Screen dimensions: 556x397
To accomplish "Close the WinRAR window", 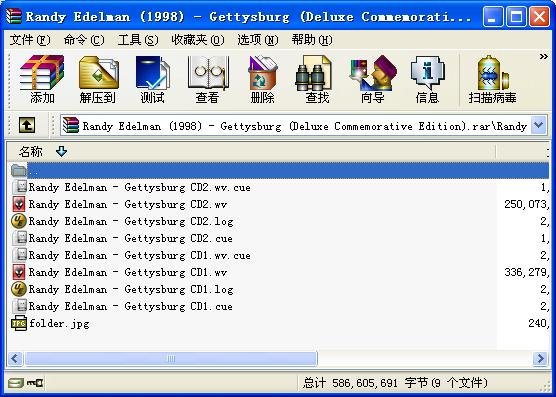I will [x=539, y=17].
